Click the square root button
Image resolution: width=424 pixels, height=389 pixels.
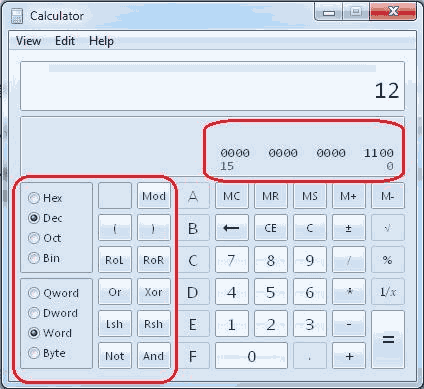click(388, 228)
